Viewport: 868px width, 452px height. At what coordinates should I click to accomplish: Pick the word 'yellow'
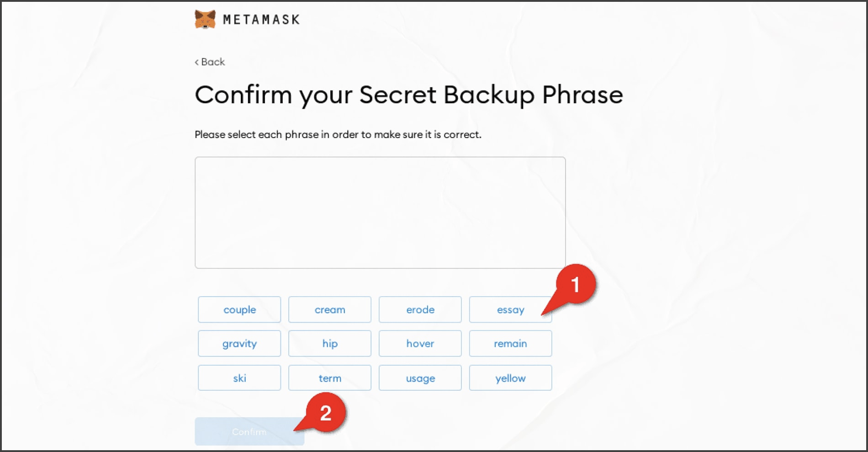(510, 378)
